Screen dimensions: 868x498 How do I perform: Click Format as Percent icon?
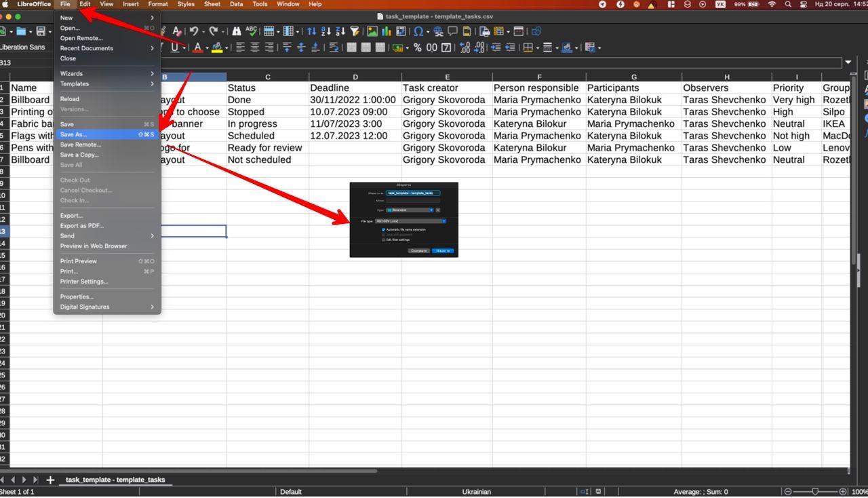pos(418,47)
